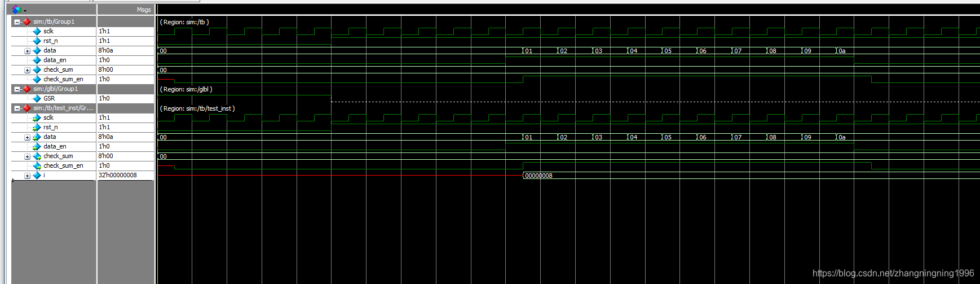980x284 pixels.
Task: Click red diamond icon of sim:/glbl/Group1
Action: (x=27, y=89)
